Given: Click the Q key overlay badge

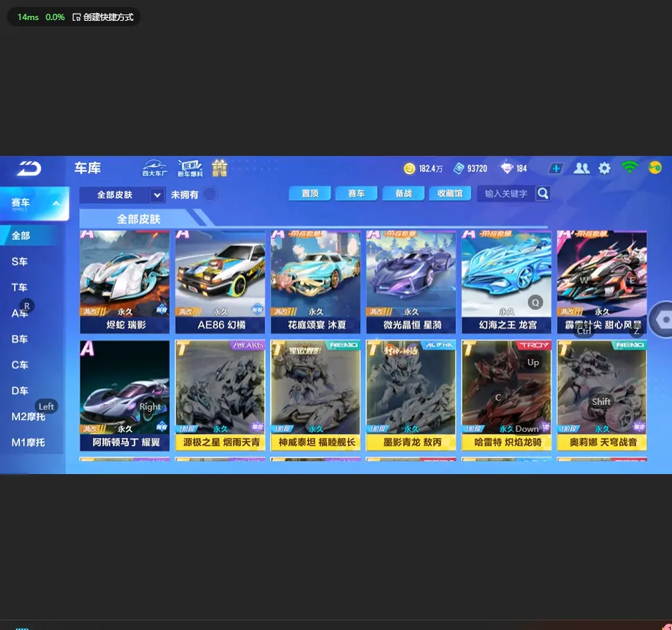Looking at the screenshot, I should (x=536, y=302).
